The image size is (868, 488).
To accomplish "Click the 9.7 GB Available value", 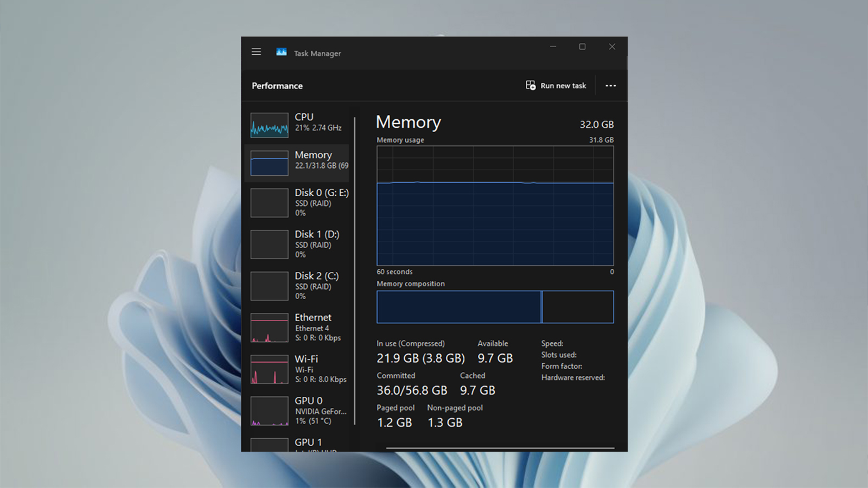I will point(495,358).
